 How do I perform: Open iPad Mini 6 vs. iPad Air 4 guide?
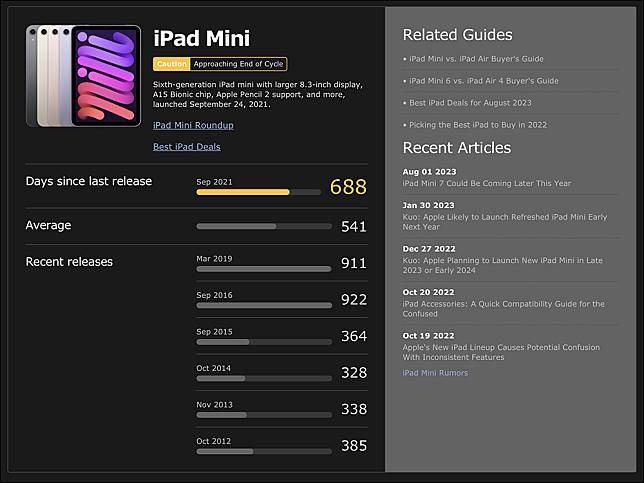484,81
